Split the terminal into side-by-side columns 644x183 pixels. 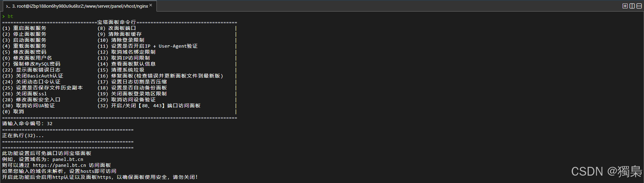coord(632,6)
